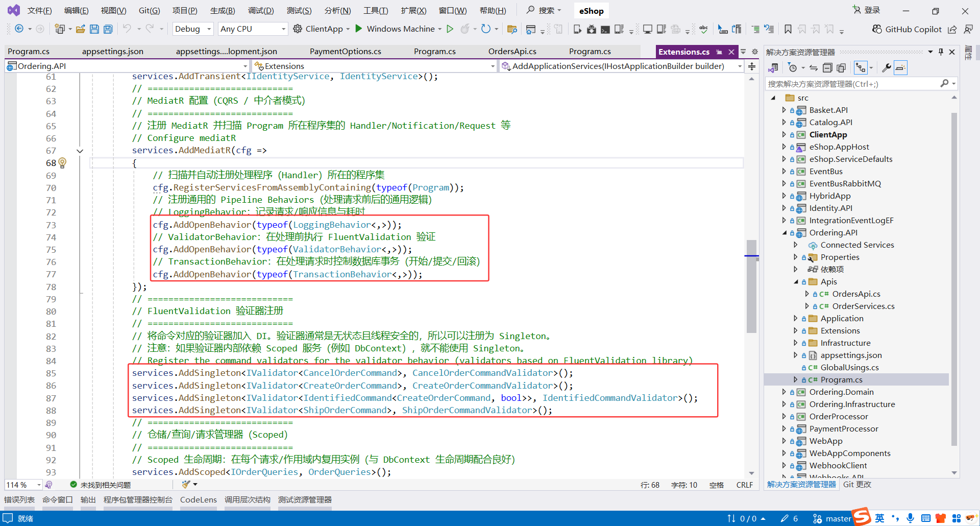Image resolution: width=980 pixels, height=526 pixels.
Task: Click the master Git branch indicator
Action: pos(832,518)
